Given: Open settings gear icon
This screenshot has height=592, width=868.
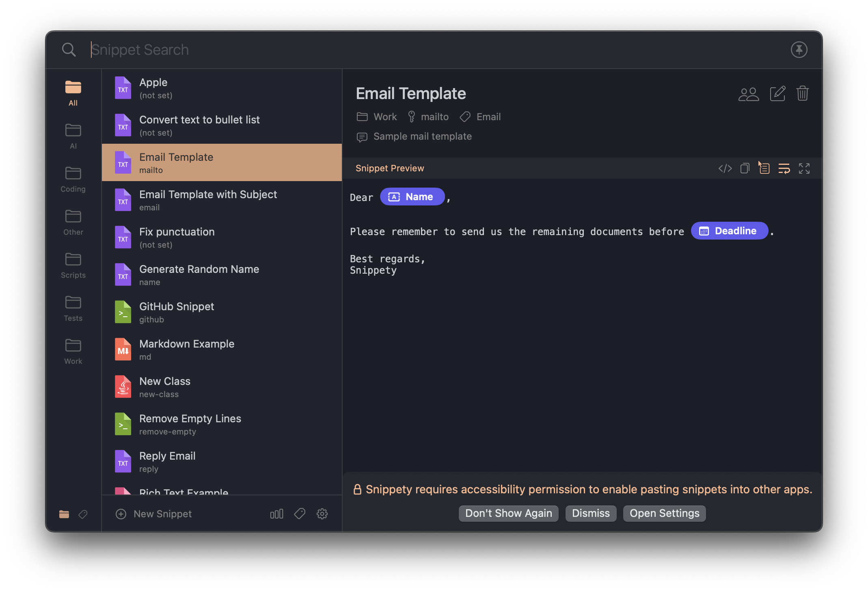Looking at the screenshot, I should pos(322,514).
